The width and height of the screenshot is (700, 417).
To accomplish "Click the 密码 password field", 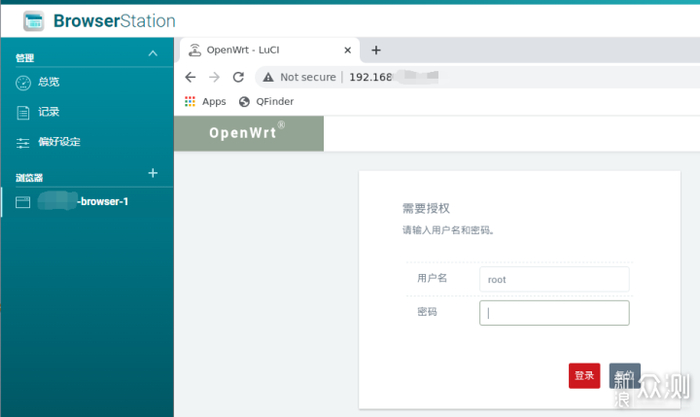I will coord(554,313).
